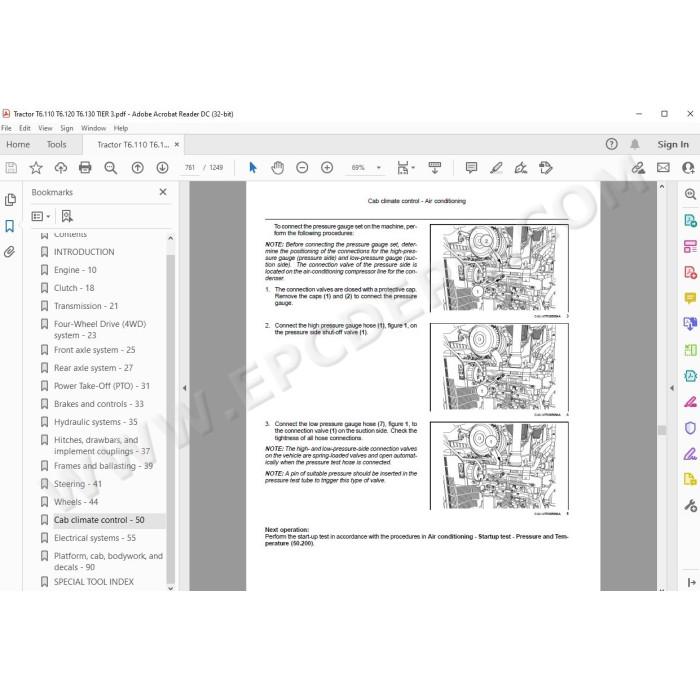This screenshot has width=700, height=700.
Task: Toggle the Bookmarks panel icon
Action: (10, 226)
